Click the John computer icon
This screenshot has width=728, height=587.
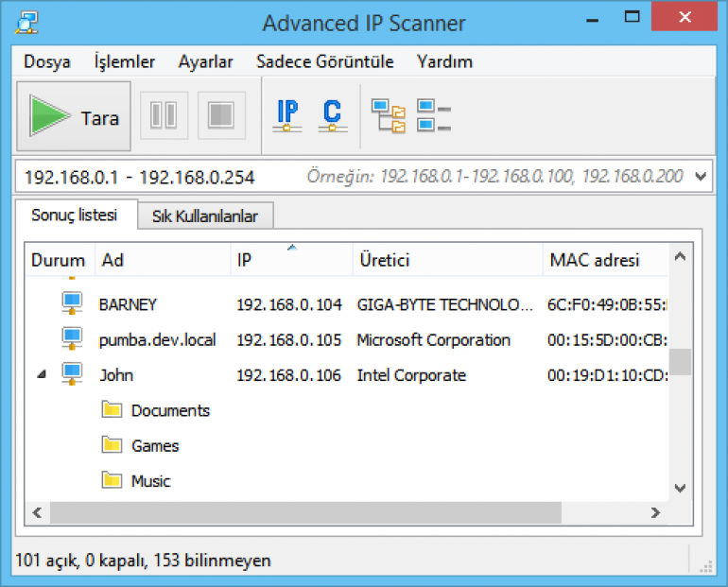click(72, 374)
